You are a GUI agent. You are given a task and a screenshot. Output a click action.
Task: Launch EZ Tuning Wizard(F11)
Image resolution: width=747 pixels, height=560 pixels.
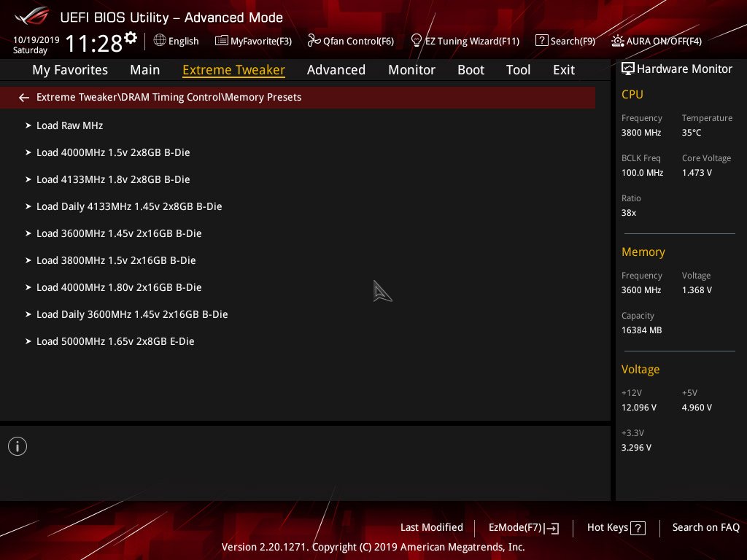pyautogui.click(x=472, y=42)
